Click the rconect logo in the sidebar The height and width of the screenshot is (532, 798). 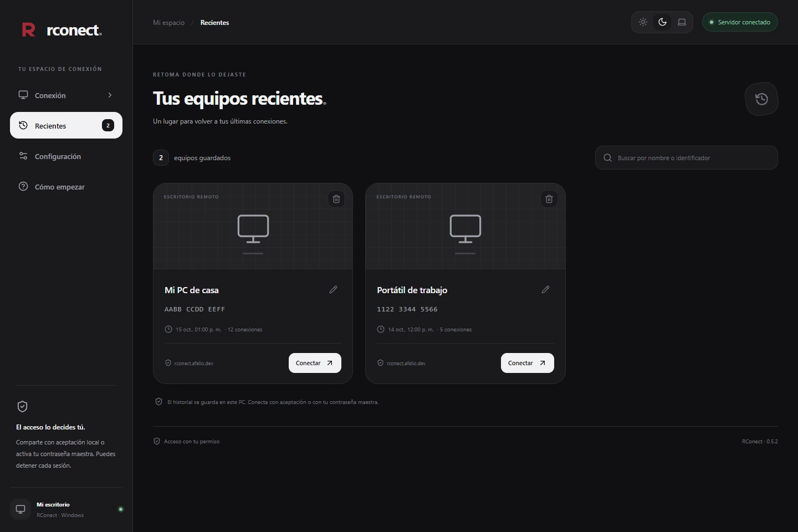click(62, 30)
